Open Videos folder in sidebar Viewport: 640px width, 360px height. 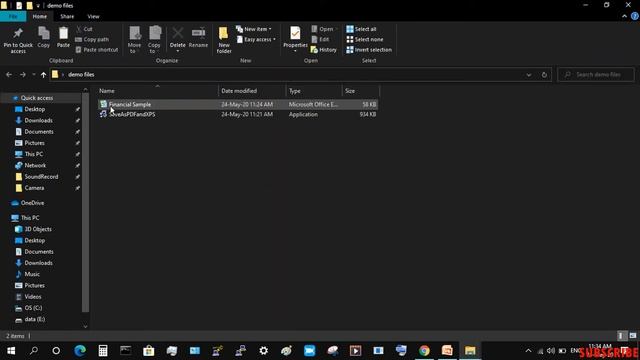coord(33,297)
